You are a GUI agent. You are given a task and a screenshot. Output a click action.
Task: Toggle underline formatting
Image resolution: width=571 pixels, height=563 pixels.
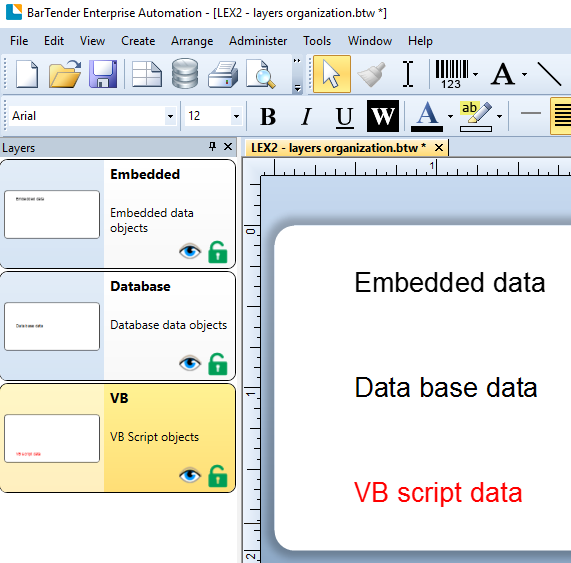tap(344, 117)
